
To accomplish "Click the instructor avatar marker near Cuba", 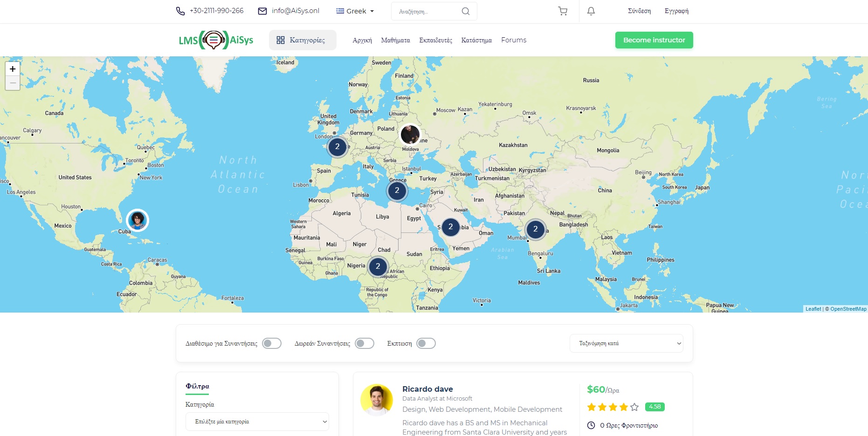I will pyautogui.click(x=138, y=220).
